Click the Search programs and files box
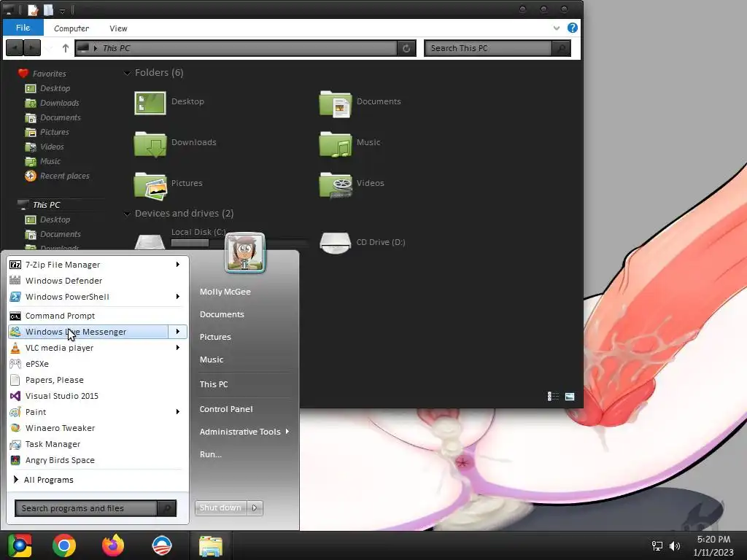 pyautogui.click(x=86, y=508)
